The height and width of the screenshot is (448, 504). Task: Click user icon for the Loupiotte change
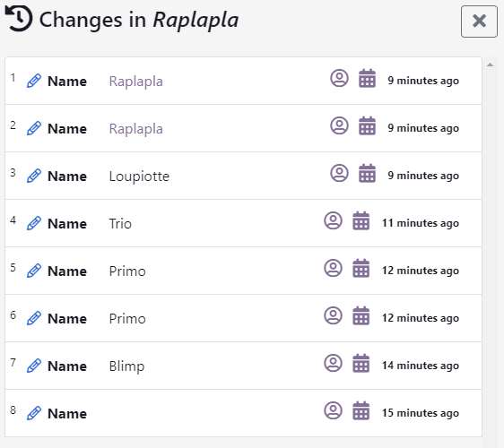(x=339, y=173)
